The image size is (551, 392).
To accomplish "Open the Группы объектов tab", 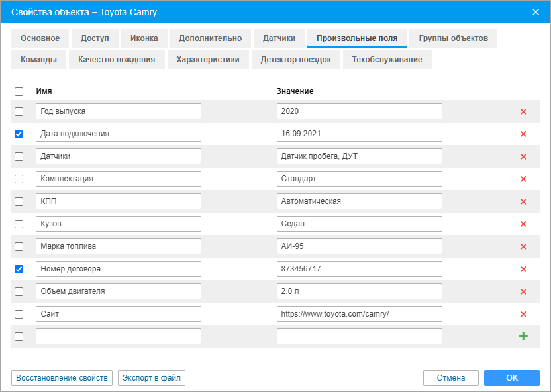I will pos(453,38).
